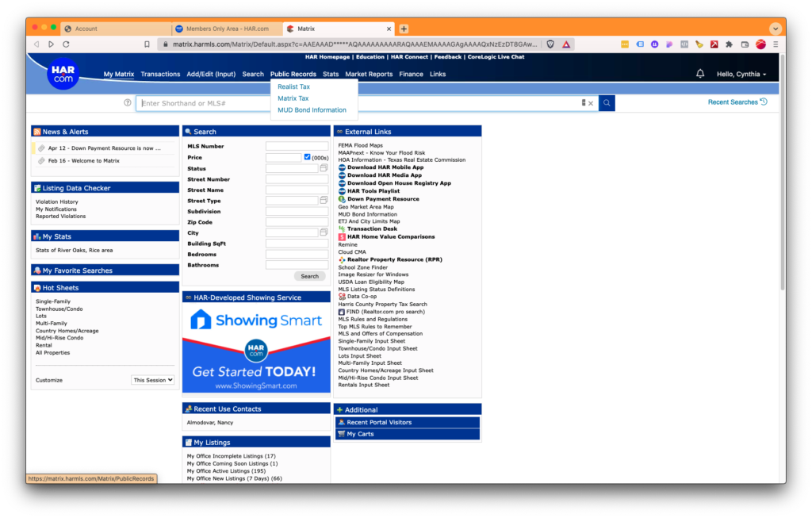Open Violation History link

(x=57, y=202)
